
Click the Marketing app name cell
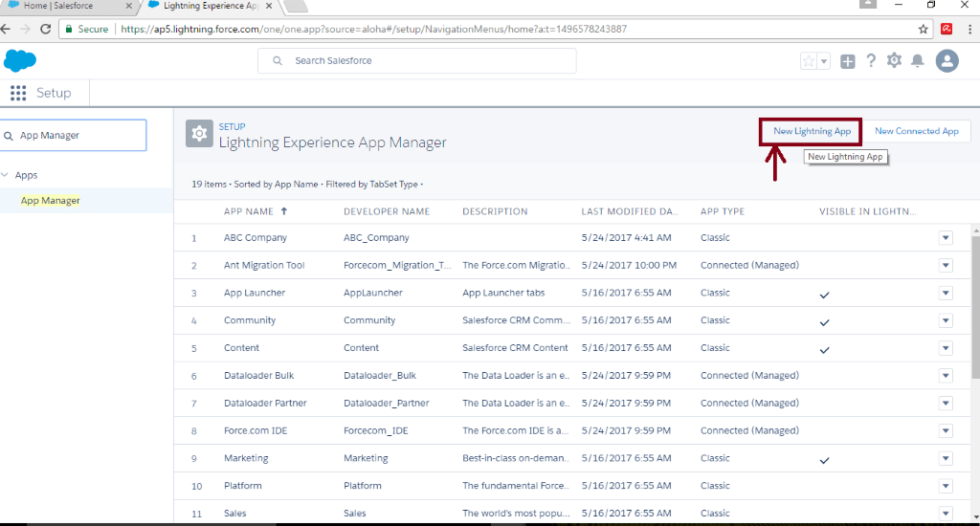[x=246, y=458]
